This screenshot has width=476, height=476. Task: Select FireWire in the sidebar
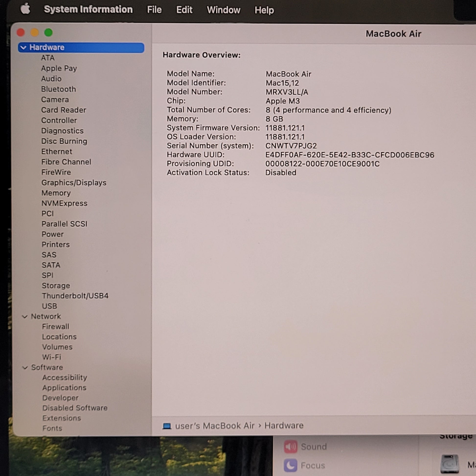click(x=56, y=172)
